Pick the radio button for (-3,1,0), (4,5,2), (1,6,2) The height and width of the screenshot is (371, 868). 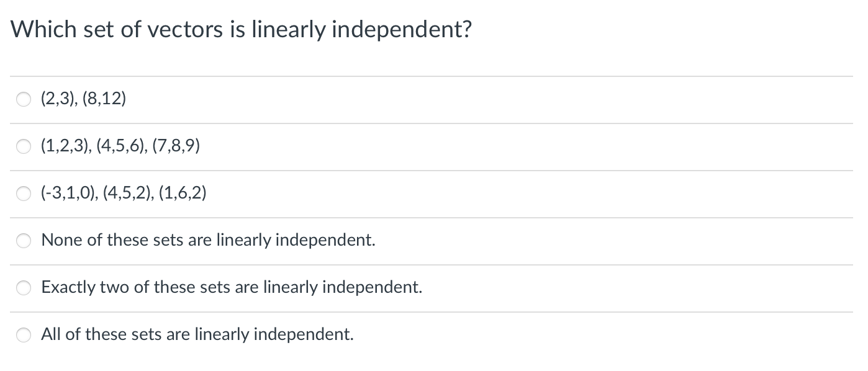coord(24,194)
